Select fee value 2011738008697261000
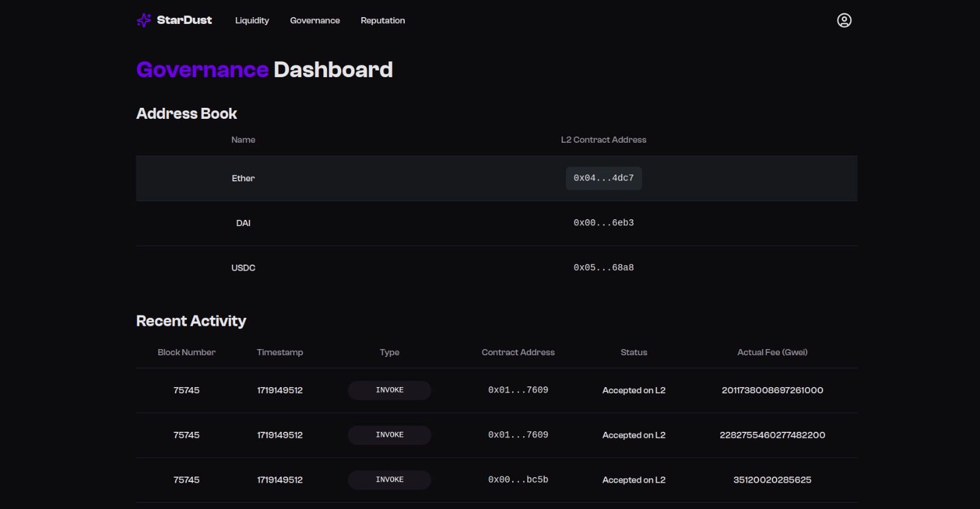This screenshot has width=980, height=509. tap(772, 390)
